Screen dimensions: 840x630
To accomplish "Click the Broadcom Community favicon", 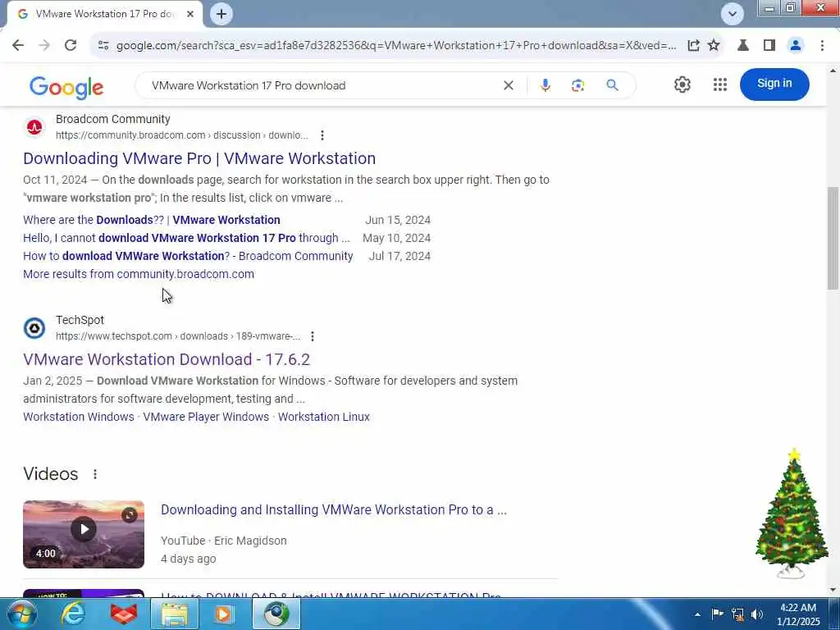I will tap(34, 127).
